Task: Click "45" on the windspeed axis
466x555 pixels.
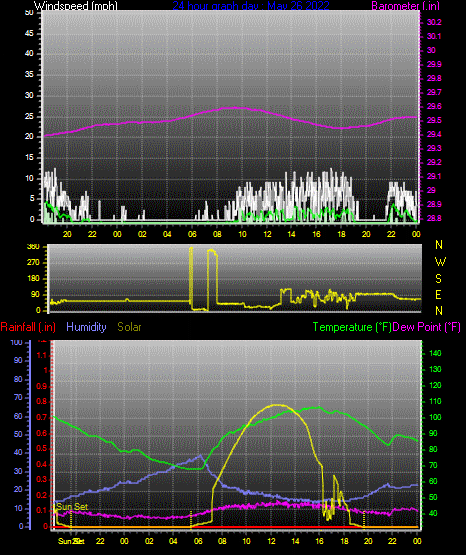Action: (29, 34)
